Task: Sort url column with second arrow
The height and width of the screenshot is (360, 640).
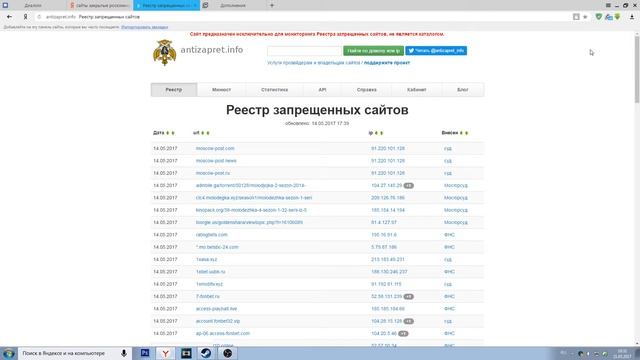Action: pyautogui.click(x=208, y=133)
